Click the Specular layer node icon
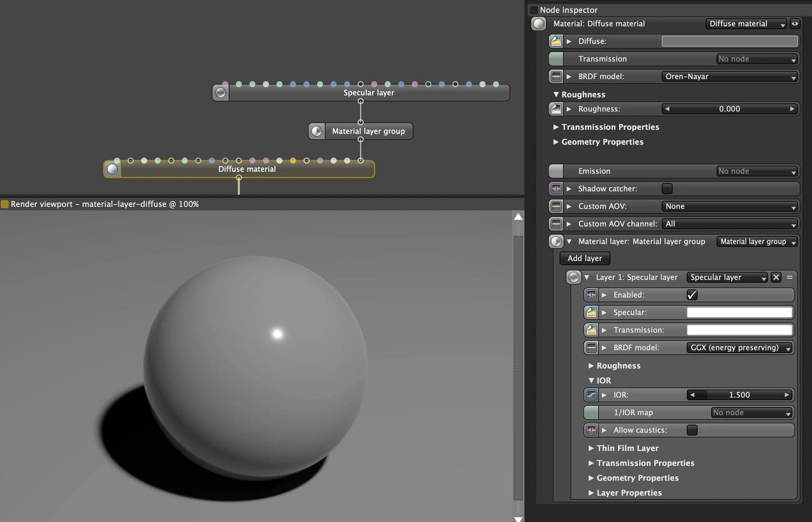The image size is (812, 522). pos(221,93)
